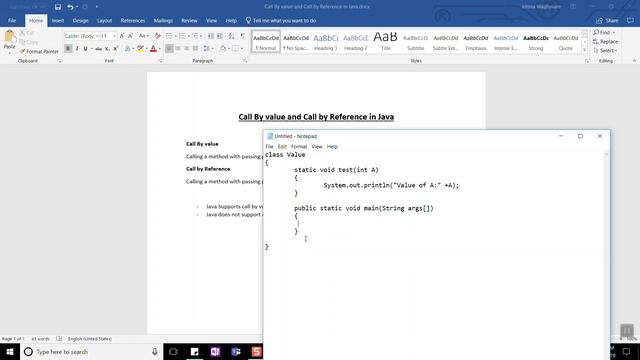Open the Windows Start menu
The width and height of the screenshot is (640, 360).
point(10,351)
